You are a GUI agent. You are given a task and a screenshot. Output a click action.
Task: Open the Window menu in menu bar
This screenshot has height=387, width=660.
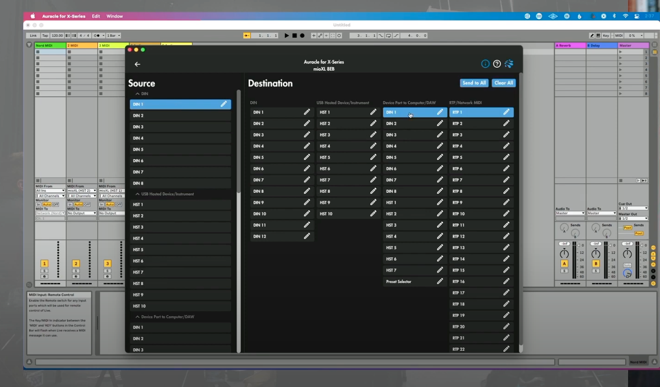(x=114, y=16)
